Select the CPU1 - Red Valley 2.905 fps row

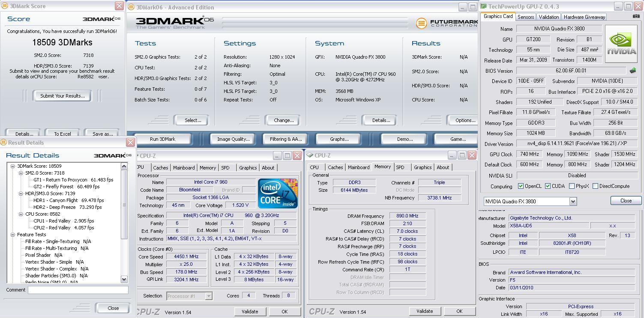pos(63,221)
